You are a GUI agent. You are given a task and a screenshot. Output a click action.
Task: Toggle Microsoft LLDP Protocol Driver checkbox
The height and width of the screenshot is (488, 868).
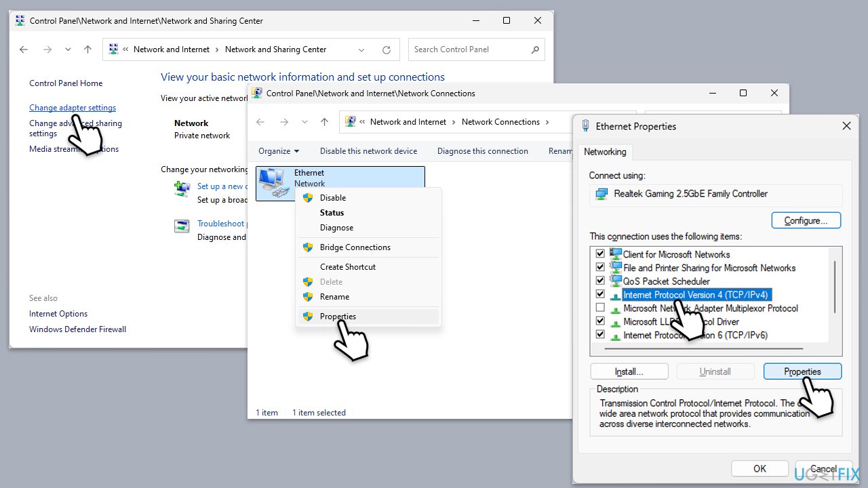click(x=600, y=321)
